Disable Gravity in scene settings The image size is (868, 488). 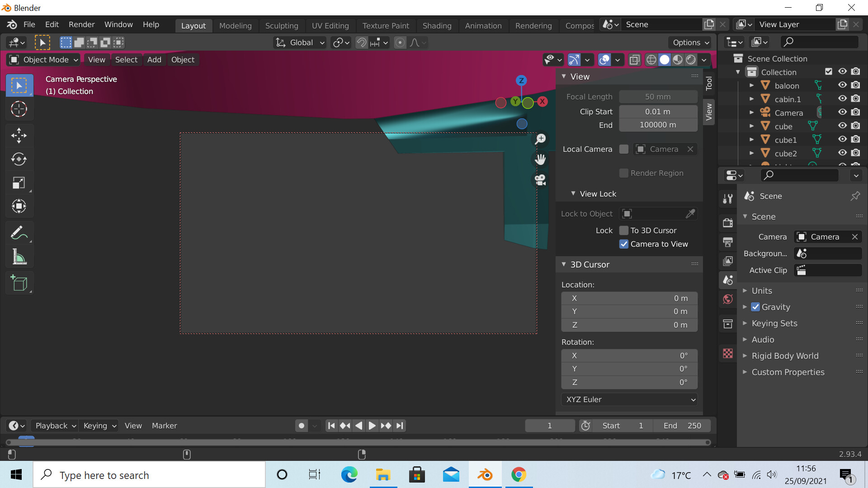(x=755, y=307)
